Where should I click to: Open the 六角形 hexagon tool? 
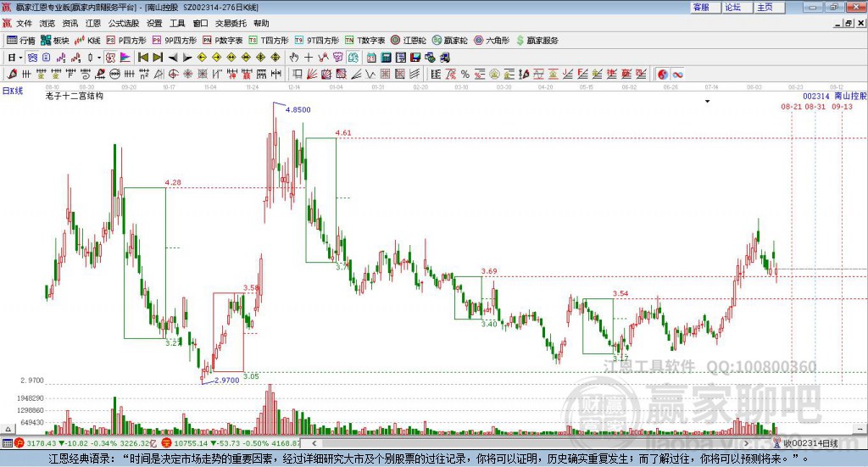(492, 41)
